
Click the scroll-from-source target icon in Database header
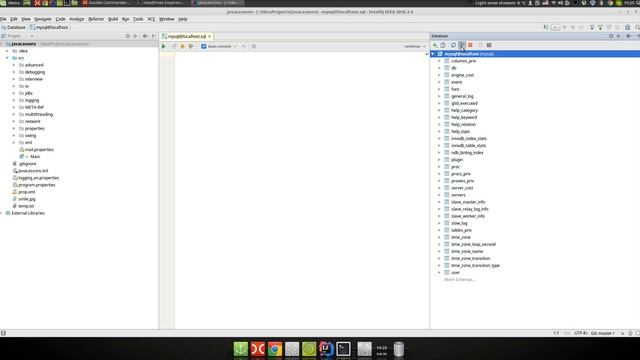tap(611, 36)
